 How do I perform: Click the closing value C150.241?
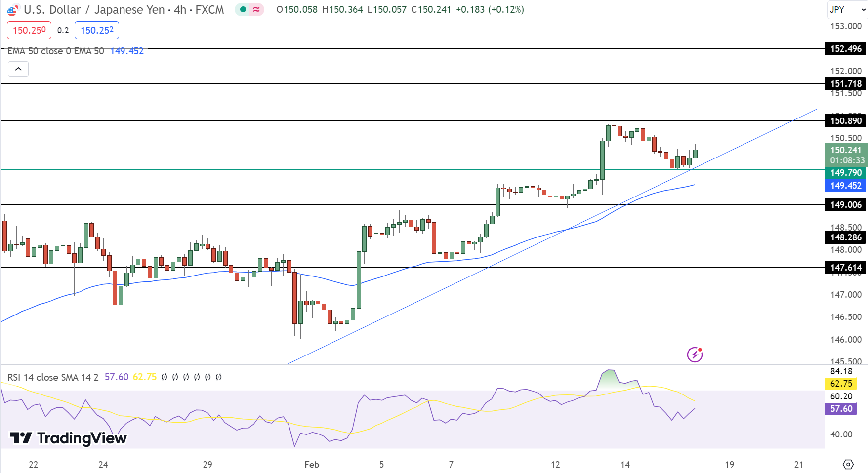431,9
